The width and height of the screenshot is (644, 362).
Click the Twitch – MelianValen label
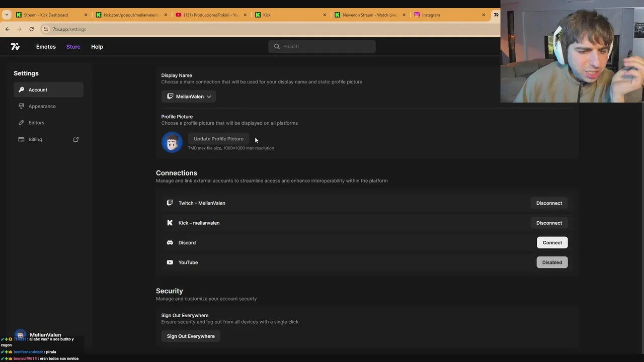(x=202, y=203)
